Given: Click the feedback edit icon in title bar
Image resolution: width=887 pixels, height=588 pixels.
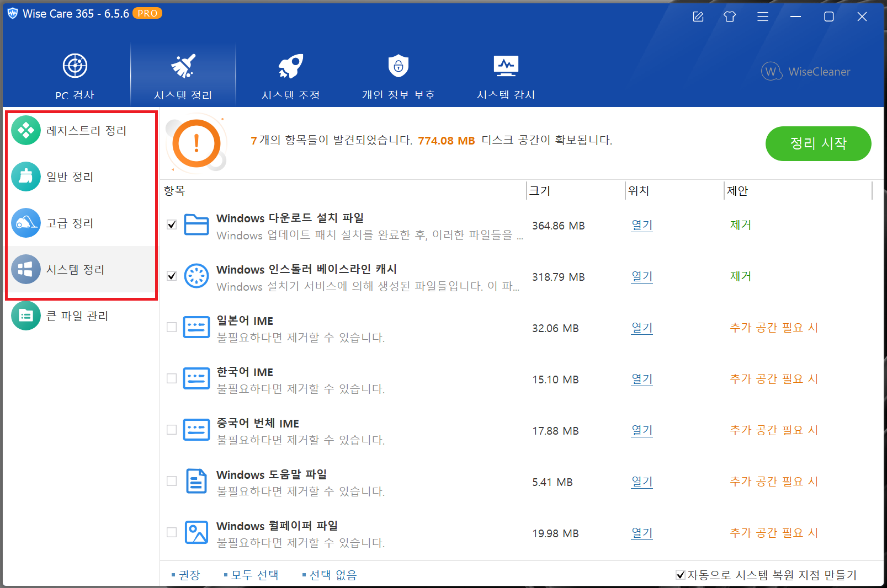Looking at the screenshot, I should [698, 17].
